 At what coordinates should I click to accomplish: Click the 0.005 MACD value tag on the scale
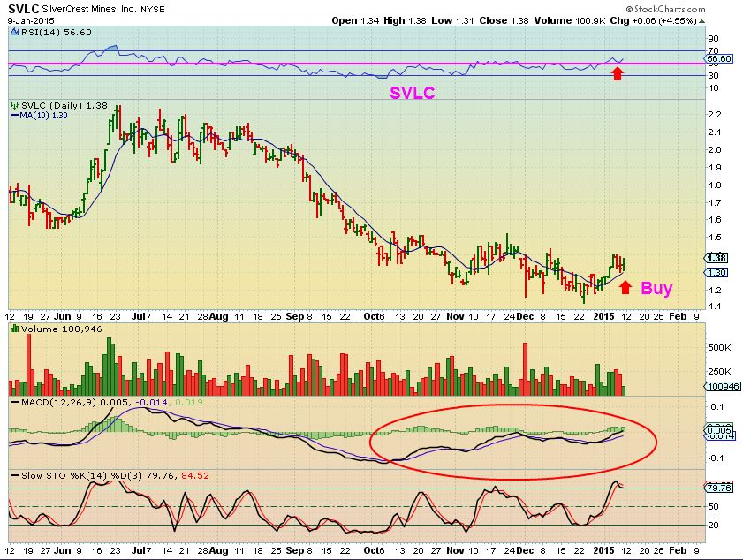[x=720, y=431]
